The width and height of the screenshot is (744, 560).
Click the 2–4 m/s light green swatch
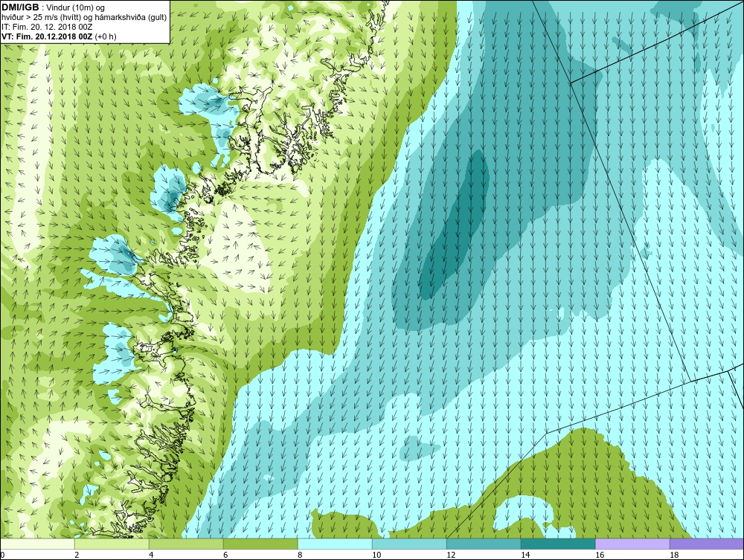click(x=112, y=544)
